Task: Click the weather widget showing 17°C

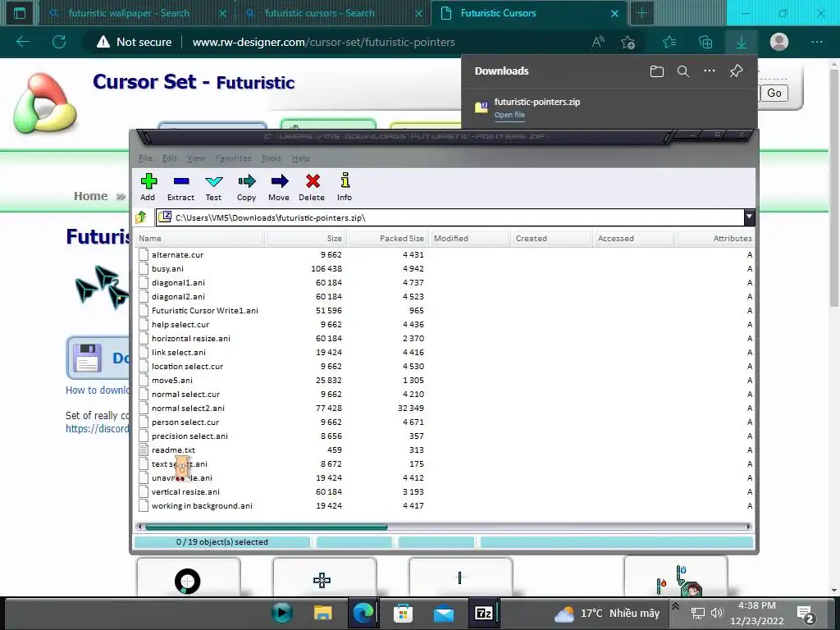Action: coord(606,614)
